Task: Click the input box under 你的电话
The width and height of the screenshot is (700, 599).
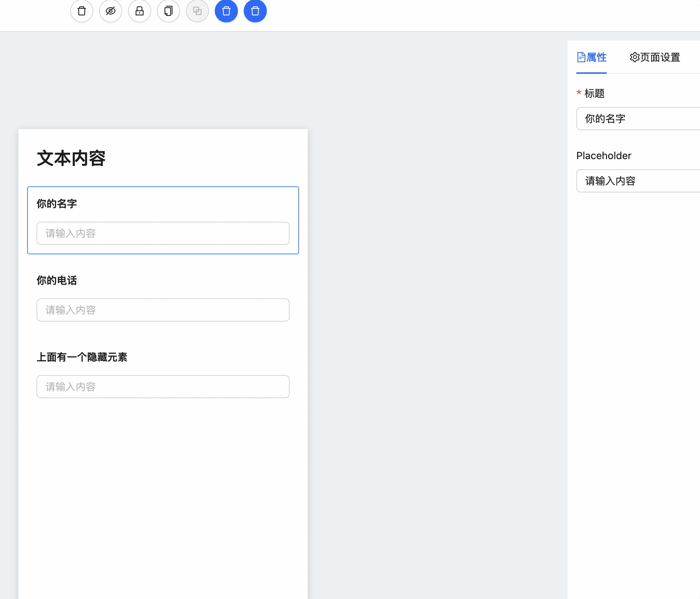Action: 163,310
